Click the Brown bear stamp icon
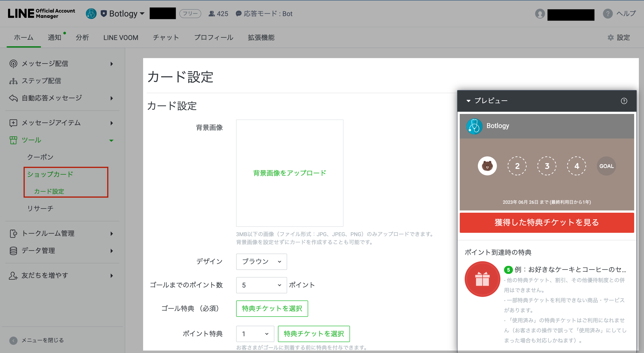Screen dimensions: 644x353 point(487,166)
